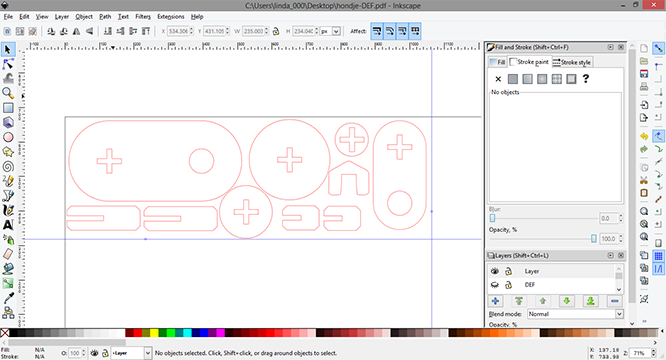
Task: Choose the Tweak objects tool
Action: pyautogui.click(x=8, y=79)
